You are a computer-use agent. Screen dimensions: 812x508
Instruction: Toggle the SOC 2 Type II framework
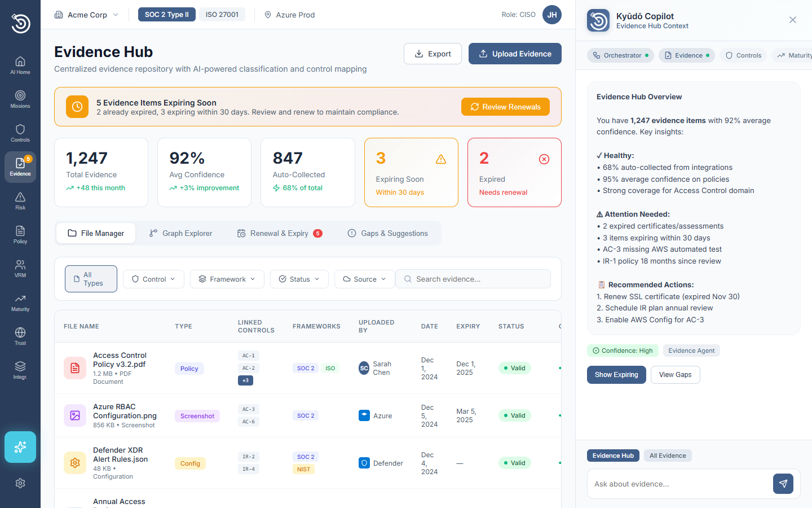[167, 15]
